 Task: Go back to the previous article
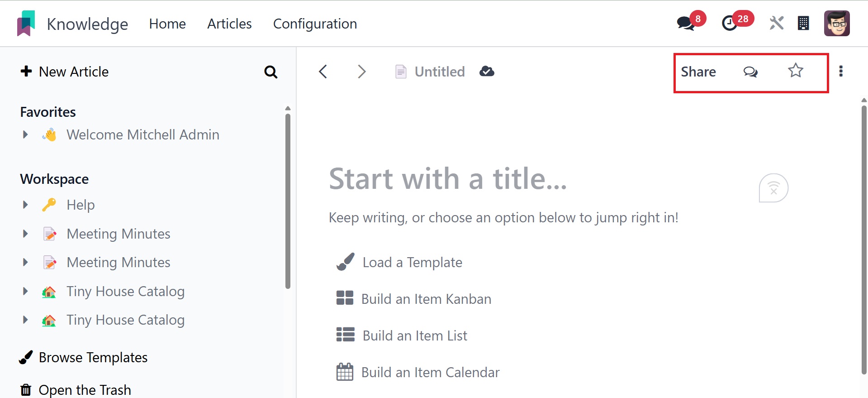(x=323, y=72)
